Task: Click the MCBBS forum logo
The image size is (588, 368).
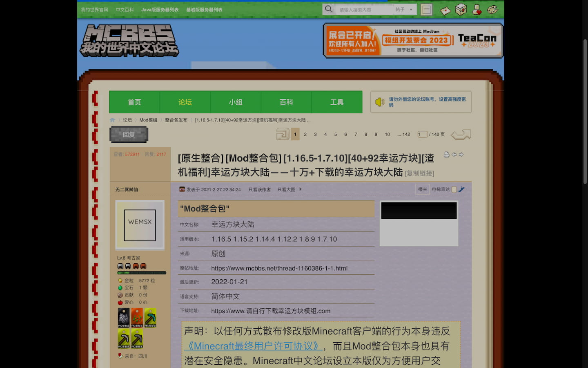Action: pos(129,40)
